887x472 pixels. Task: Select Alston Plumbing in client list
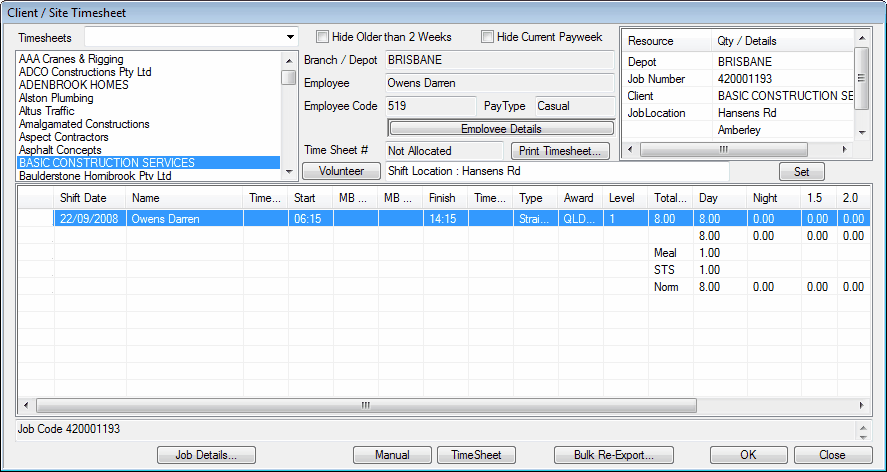click(x=56, y=99)
